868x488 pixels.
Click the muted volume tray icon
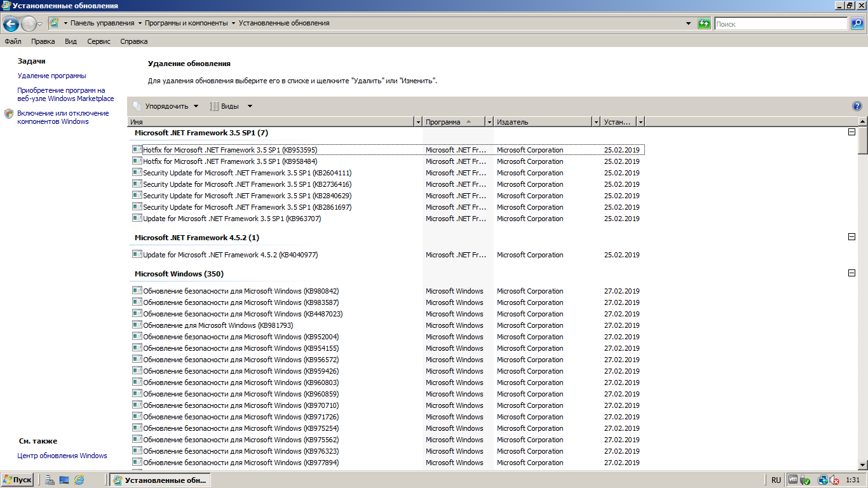click(x=834, y=480)
